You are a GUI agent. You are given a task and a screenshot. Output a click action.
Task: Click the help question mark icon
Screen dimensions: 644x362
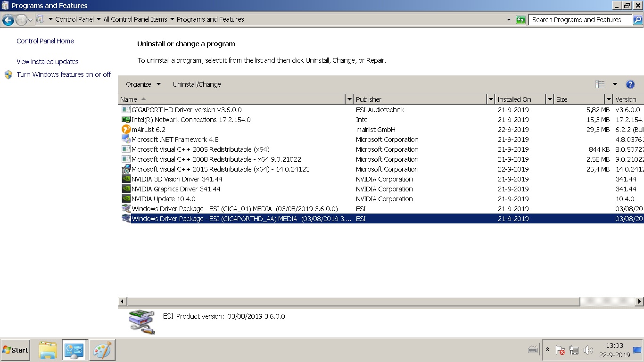coord(630,84)
